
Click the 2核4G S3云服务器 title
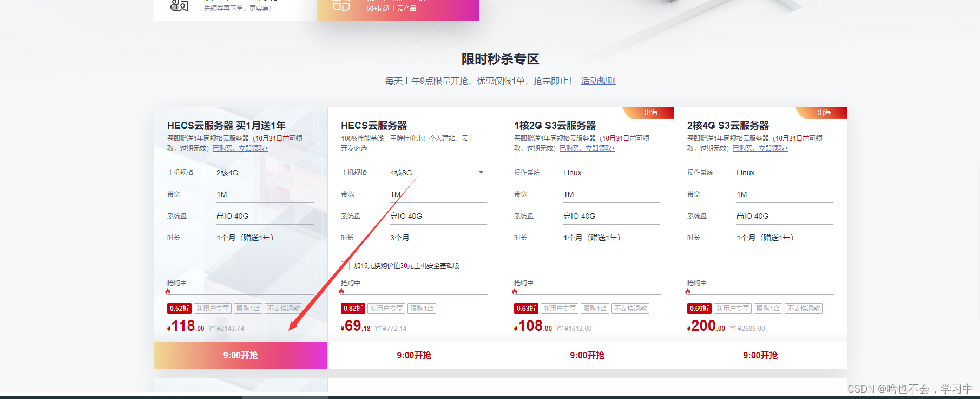[x=728, y=126]
